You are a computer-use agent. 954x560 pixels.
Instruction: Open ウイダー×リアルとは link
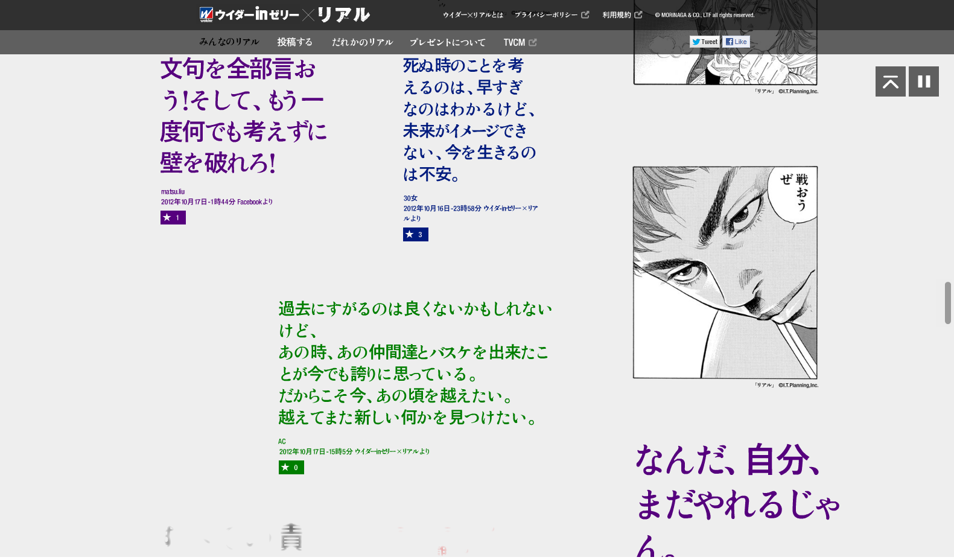472,15
